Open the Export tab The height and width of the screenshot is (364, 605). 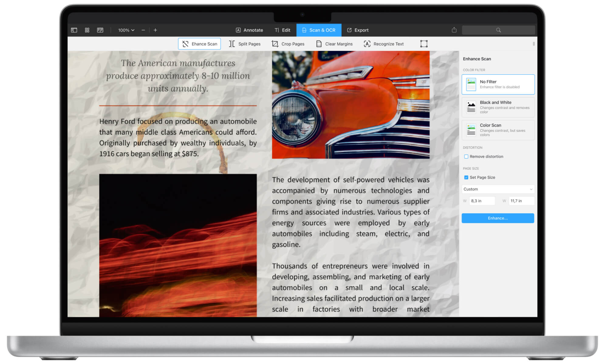(358, 30)
